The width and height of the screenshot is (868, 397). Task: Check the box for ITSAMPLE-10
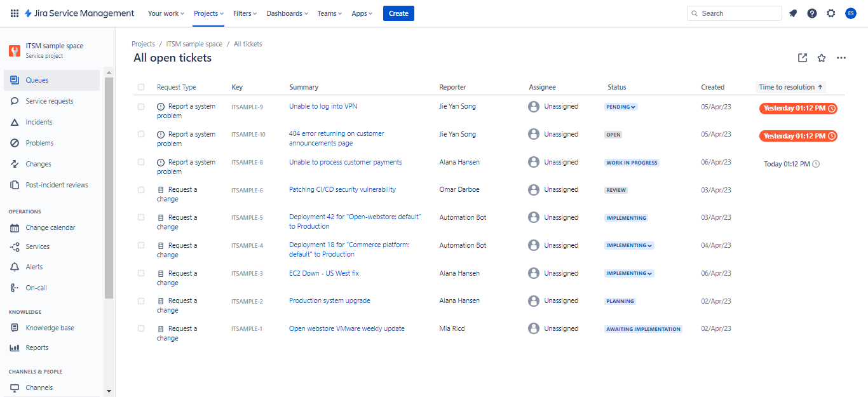point(141,134)
